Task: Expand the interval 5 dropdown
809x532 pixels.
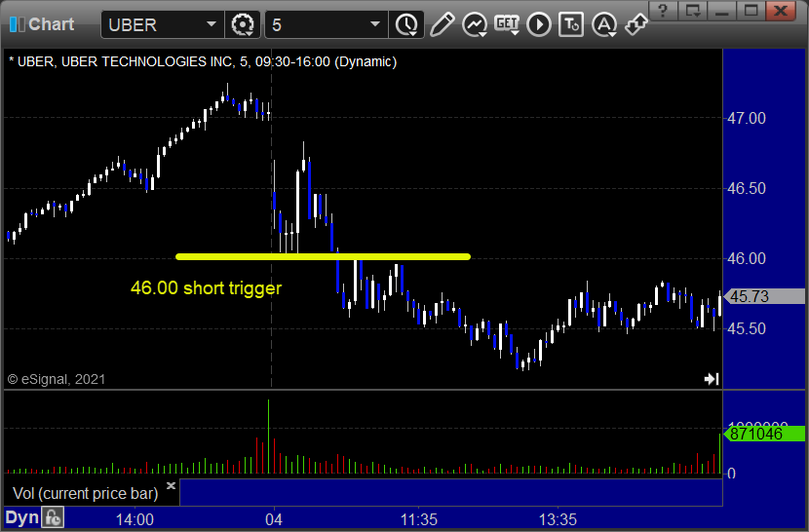Action: point(375,24)
